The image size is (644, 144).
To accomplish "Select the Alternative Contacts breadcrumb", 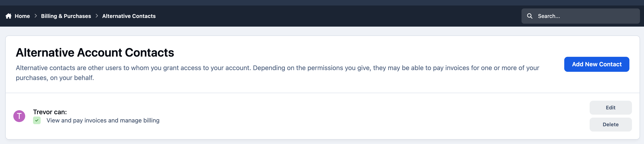I will 129,16.
